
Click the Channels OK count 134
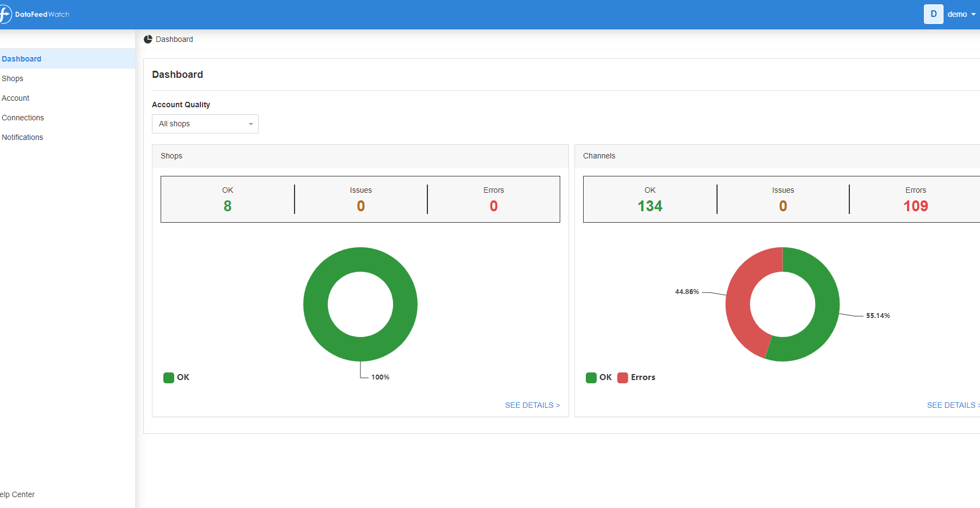650,206
